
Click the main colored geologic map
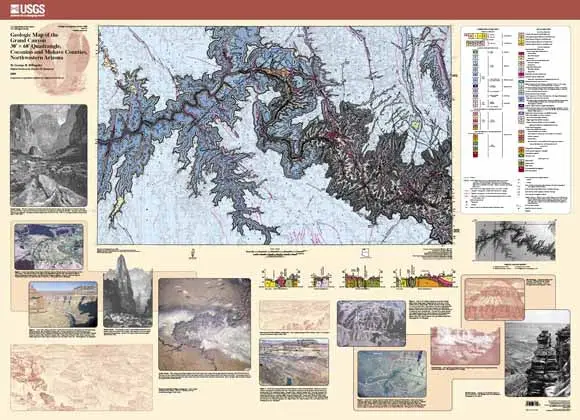(275, 135)
